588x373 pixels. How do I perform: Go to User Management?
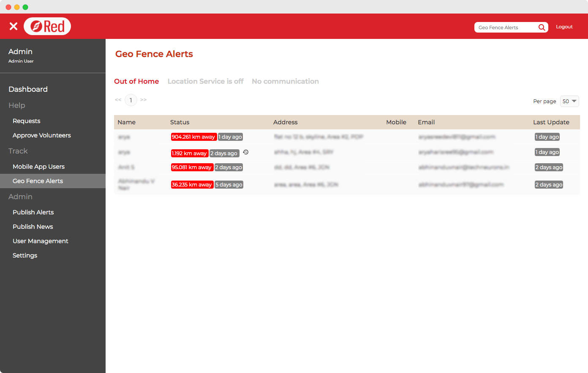[x=41, y=241]
